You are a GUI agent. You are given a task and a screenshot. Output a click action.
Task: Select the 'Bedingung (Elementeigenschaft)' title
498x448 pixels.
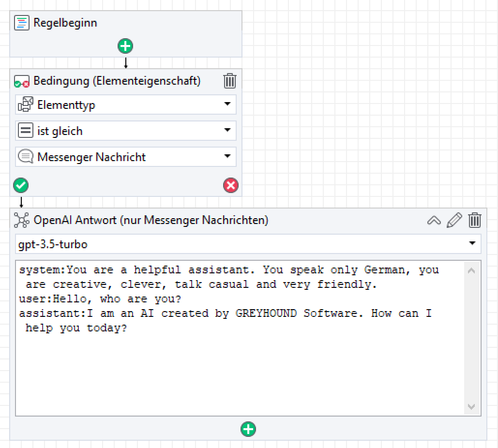point(117,81)
